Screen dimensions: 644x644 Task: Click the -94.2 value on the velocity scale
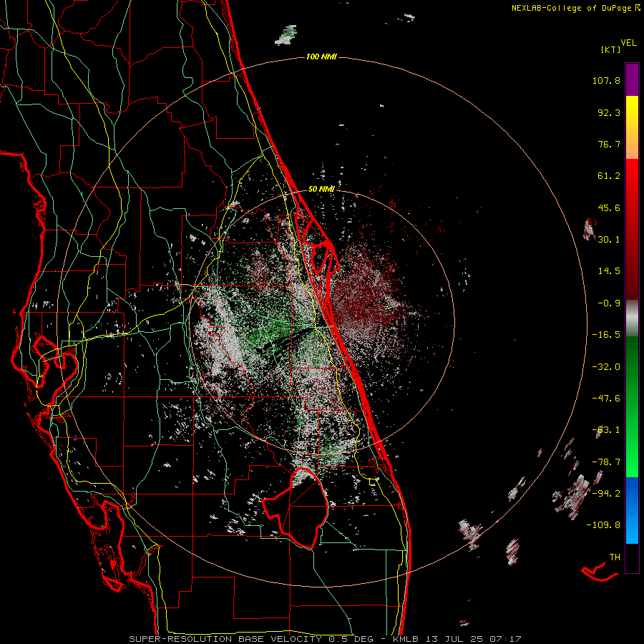pos(606,493)
